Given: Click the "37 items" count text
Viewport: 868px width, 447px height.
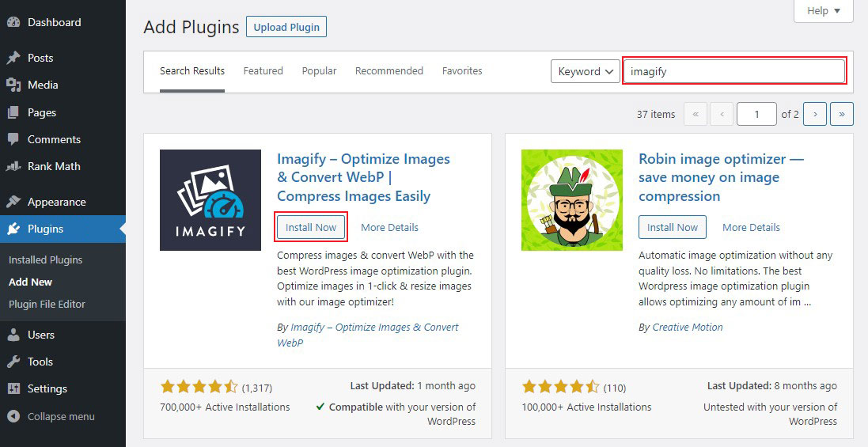Looking at the screenshot, I should click(656, 115).
